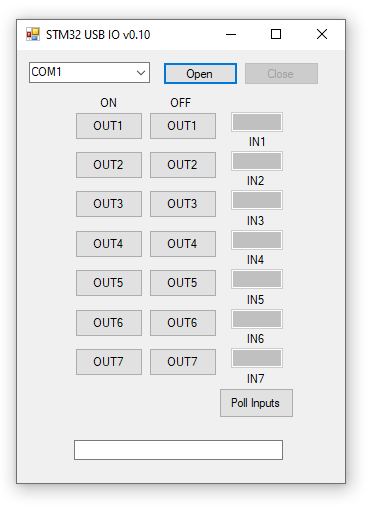Turn off OUT4 via OFF column button

pyautogui.click(x=183, y=244)
